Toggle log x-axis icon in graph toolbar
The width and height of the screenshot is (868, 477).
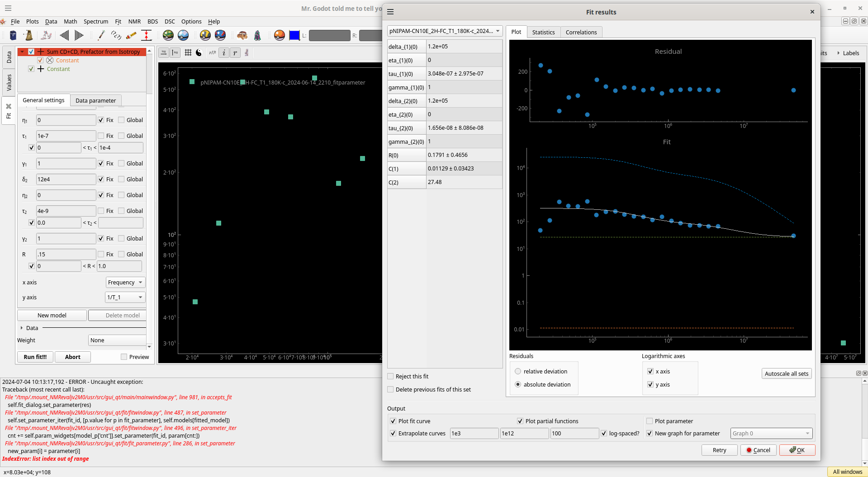pyautogui.click(x=164, y=53)
